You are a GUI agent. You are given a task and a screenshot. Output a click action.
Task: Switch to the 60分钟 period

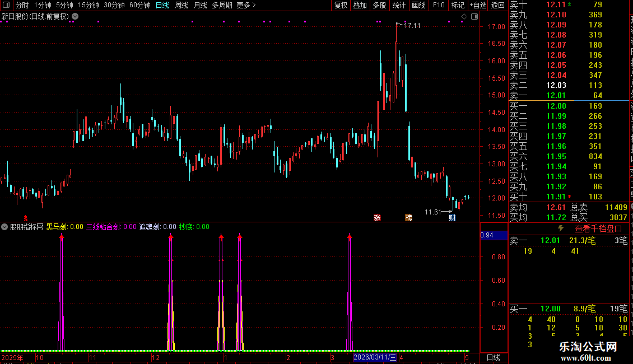pos(139,5)
